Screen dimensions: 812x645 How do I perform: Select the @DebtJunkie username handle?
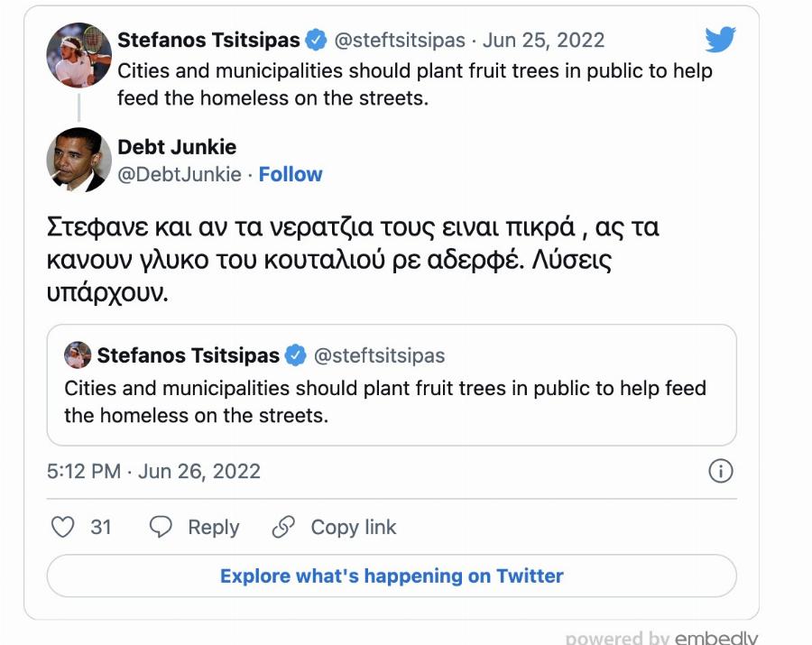pyautogui.click(x=180, y=174)
